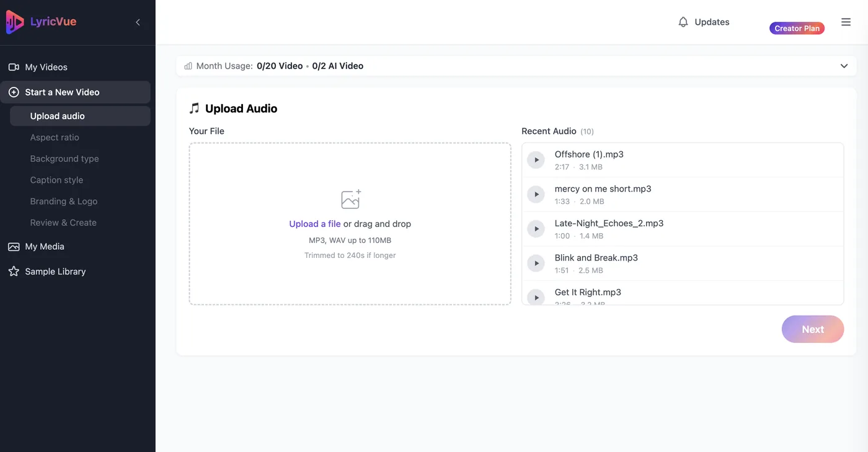Viewport: 868px width, 452px height.
Task: Play Blink and Break.mp3 preview
Action: 536,264
